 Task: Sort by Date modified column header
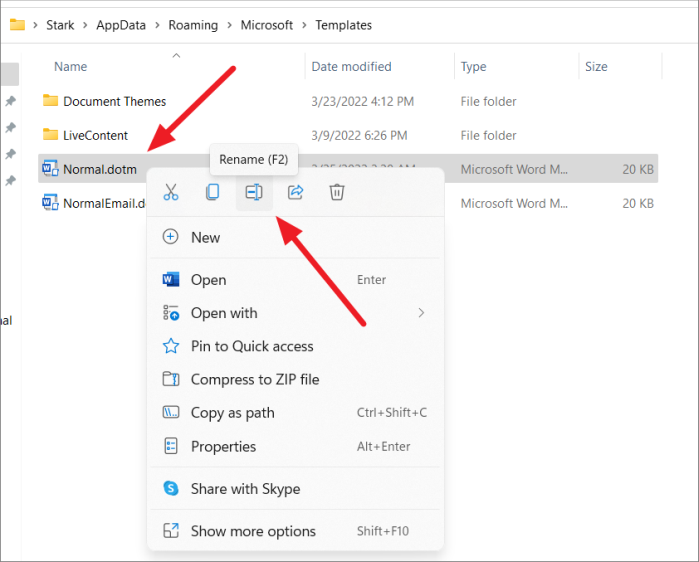351,66
